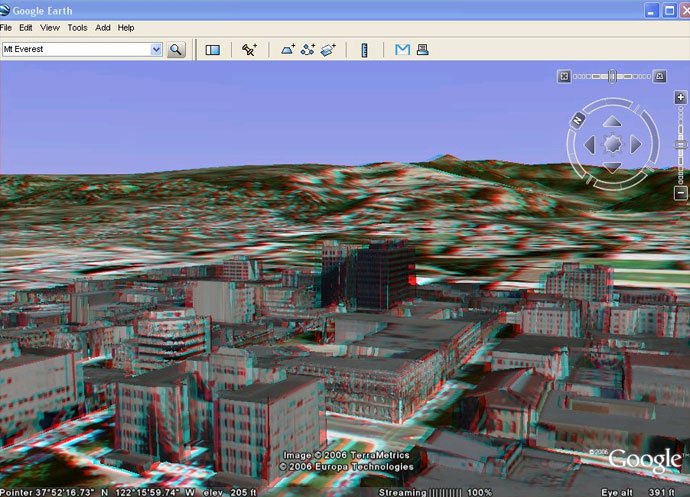Open the Tools menu
The height and width of the screenshot is (497, 690).
[77, 28]
